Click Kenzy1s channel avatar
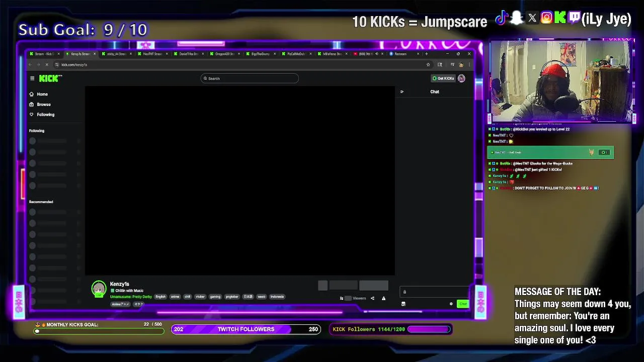This screenshot has width=644, height=362. coord(99,289)
